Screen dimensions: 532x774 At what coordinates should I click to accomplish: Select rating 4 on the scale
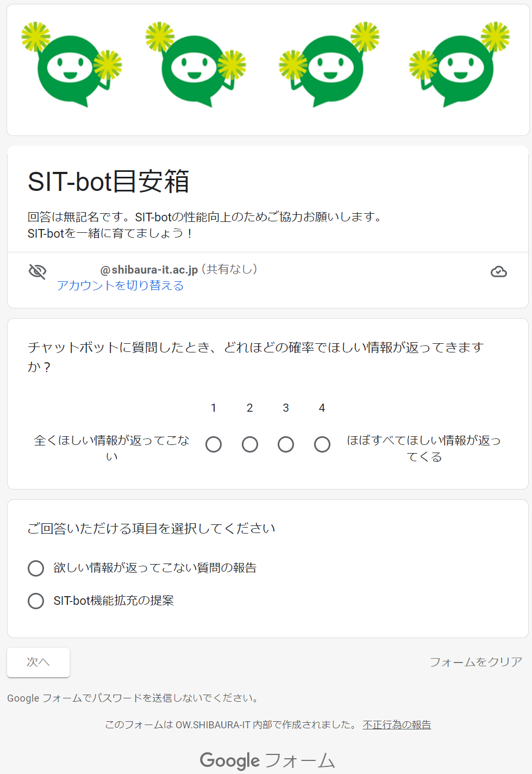(322, 444)
